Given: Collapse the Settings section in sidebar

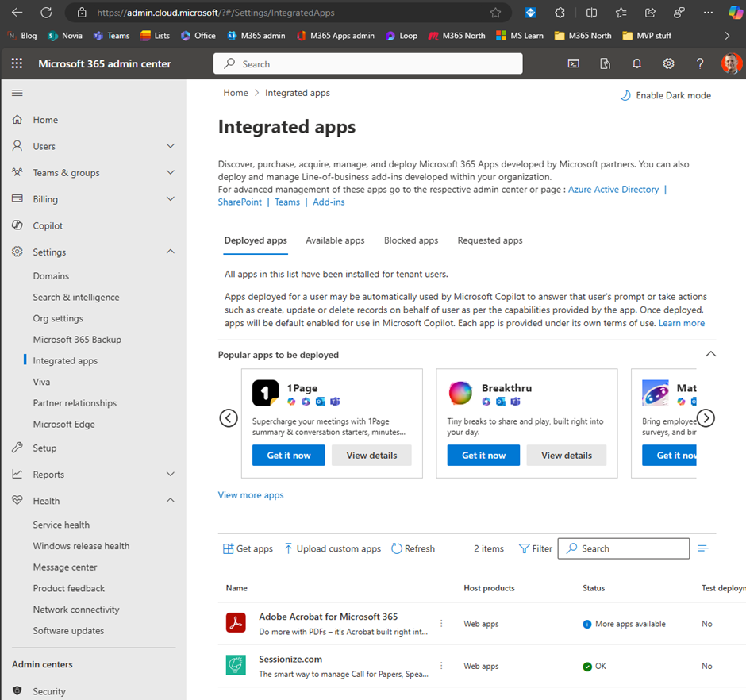Looking at the screenshot, I should [170, 252].
